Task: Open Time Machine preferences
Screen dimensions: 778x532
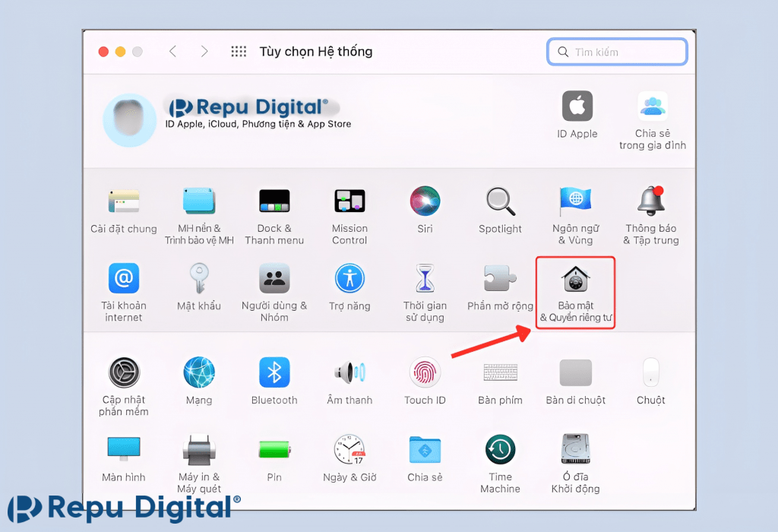Action: click(x=500, y=450)
